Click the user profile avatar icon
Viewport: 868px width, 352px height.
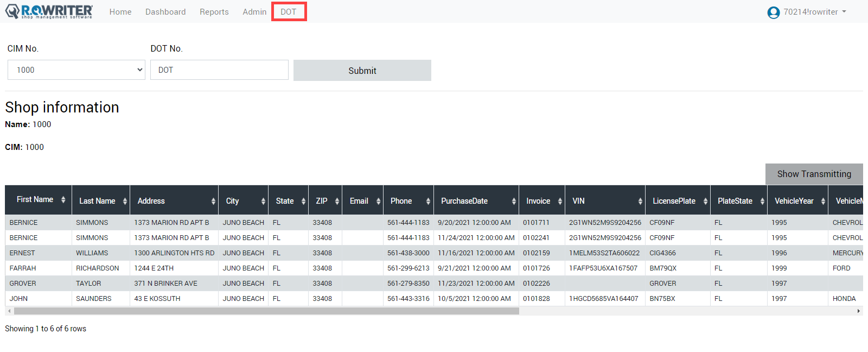pos(774,12)
